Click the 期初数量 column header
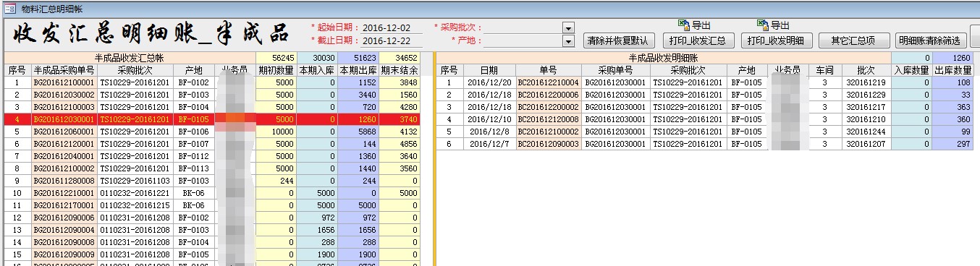Screen dimensions: 980x266 pos(276,70)
